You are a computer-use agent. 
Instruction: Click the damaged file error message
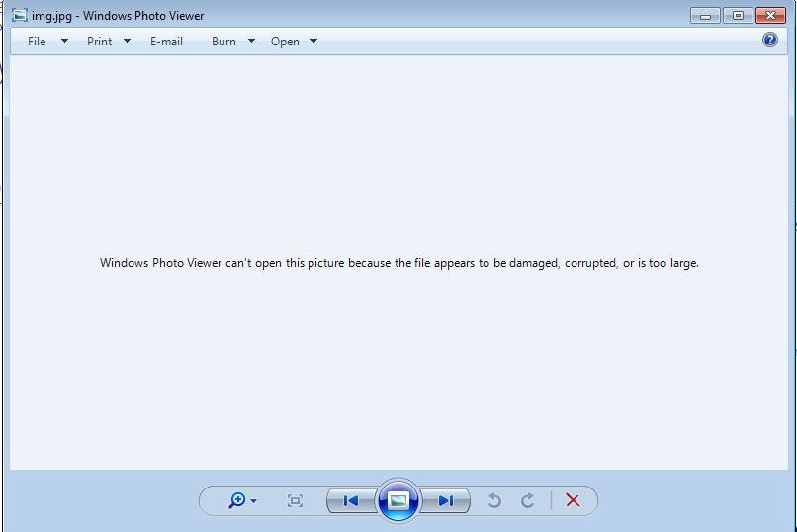[399, 263]
